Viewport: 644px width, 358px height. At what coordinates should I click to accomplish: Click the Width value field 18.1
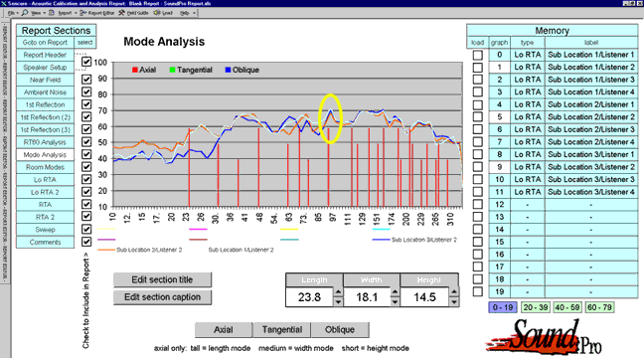(x=367, y=296)
